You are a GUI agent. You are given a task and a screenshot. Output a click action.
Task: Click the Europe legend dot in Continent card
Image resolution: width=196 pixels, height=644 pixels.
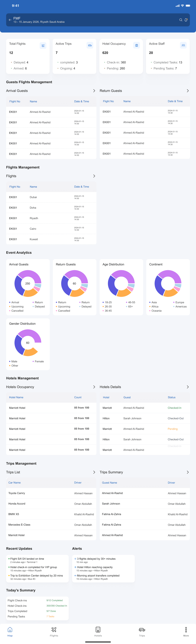point(174,302)
